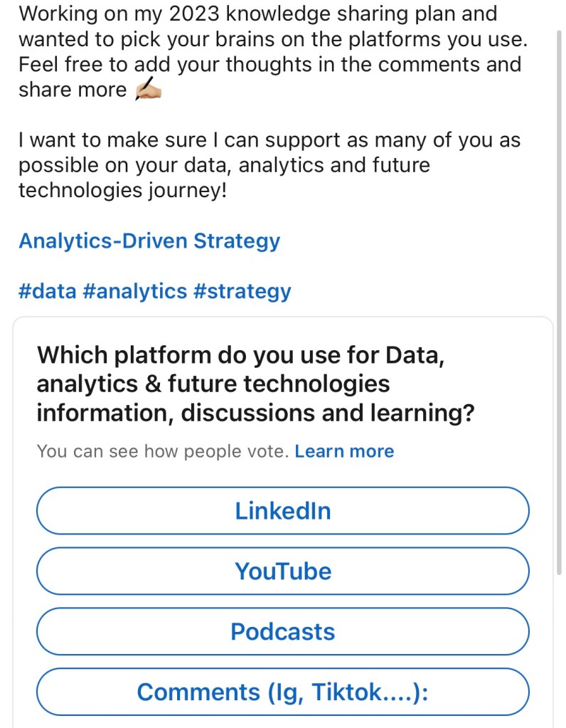
Task: Open the Analytics-Driven Strategy link
Action: point(149,241)
